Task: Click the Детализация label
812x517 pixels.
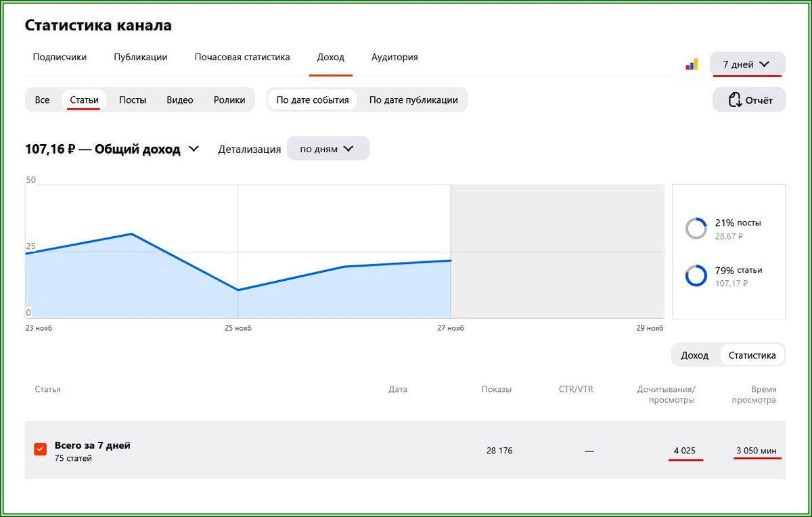Action: [x=249, y=150]
